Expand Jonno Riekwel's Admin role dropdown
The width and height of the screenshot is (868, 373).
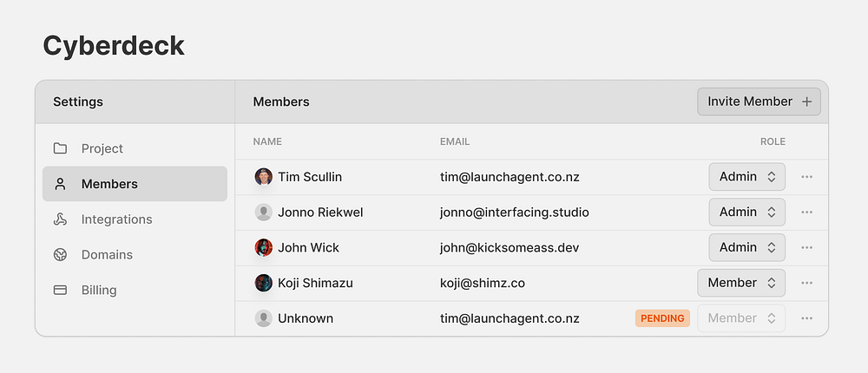click(x=746, y=213)
